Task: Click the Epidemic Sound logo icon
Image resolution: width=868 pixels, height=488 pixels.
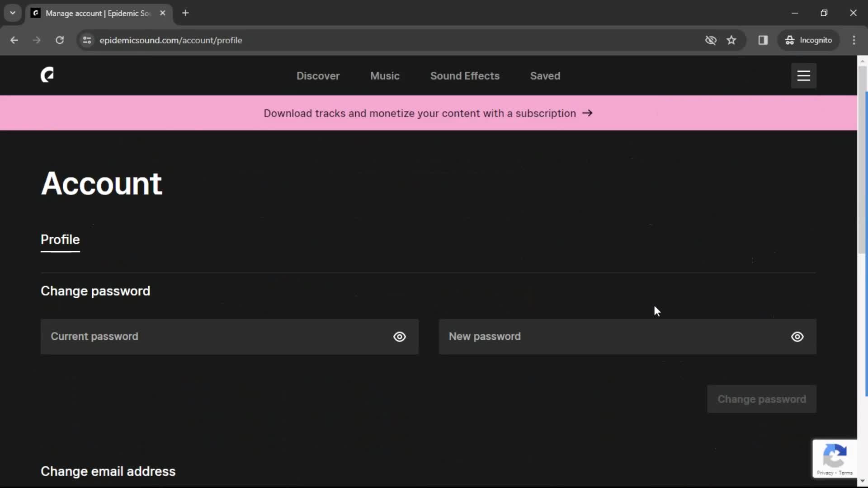Action: (x=47, y=75)
